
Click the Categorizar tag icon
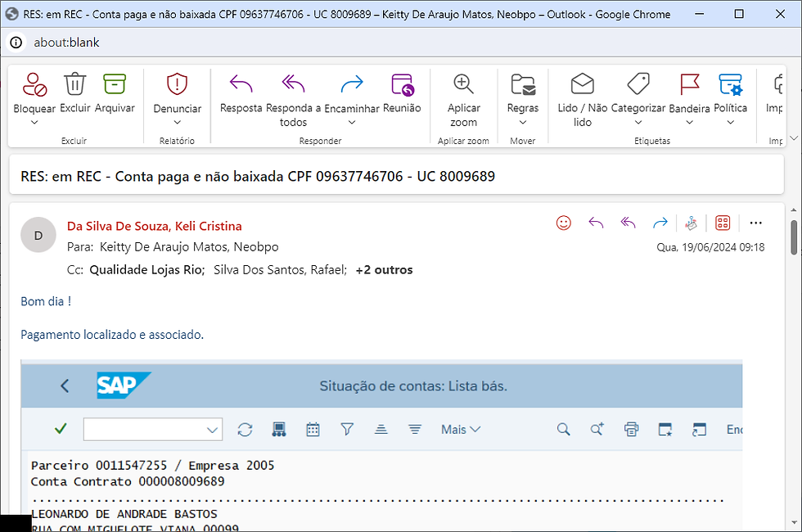638,83
